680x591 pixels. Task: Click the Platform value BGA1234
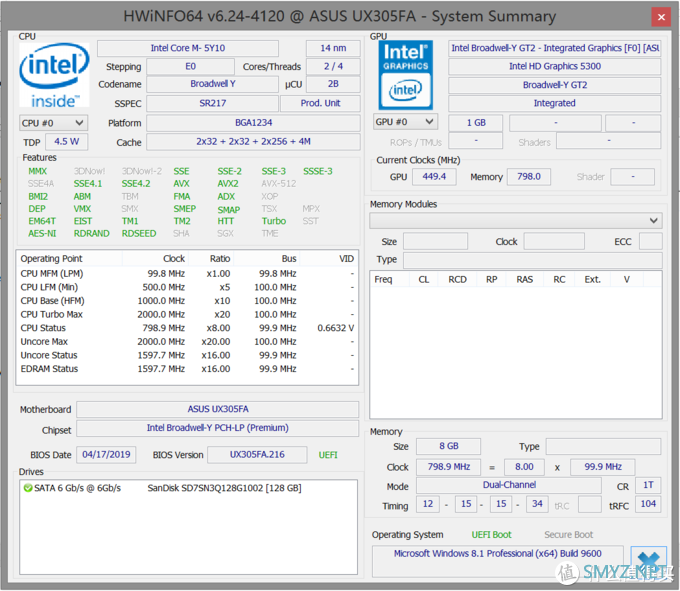[253, 123]
